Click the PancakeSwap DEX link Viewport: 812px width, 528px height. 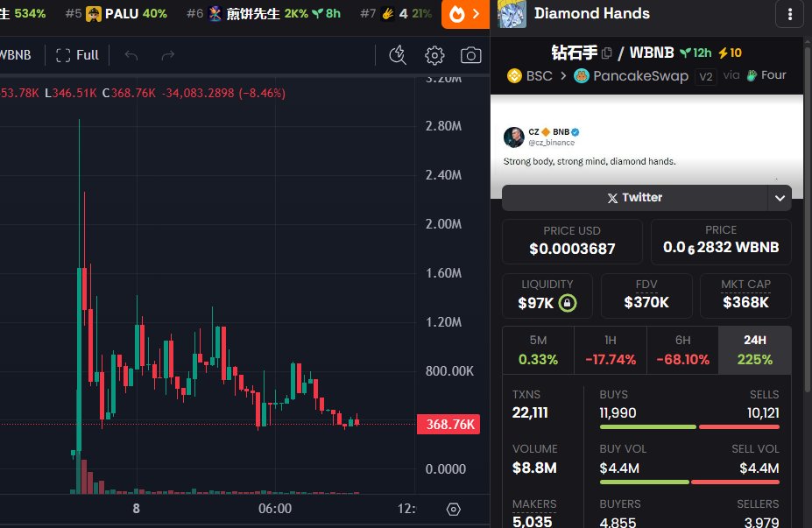631,75
